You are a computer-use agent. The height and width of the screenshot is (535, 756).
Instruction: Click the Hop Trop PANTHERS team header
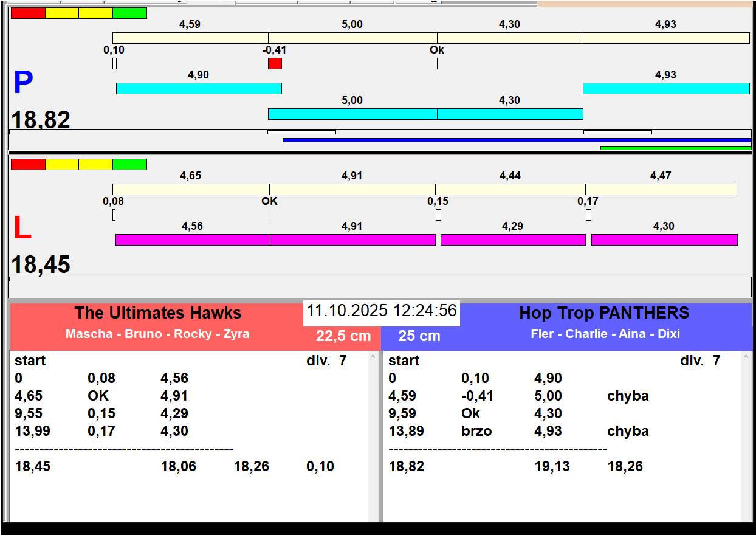[604, 313]
